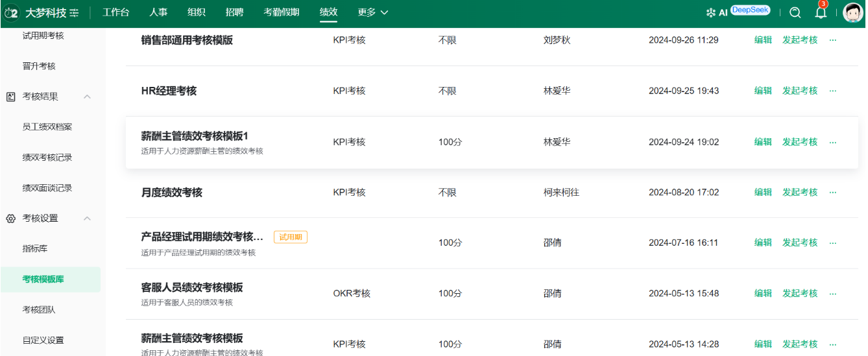868x356 pixels.
Task: Open more options for 客服人员绩效考核模板 row
Action: (x=833, y=293)
